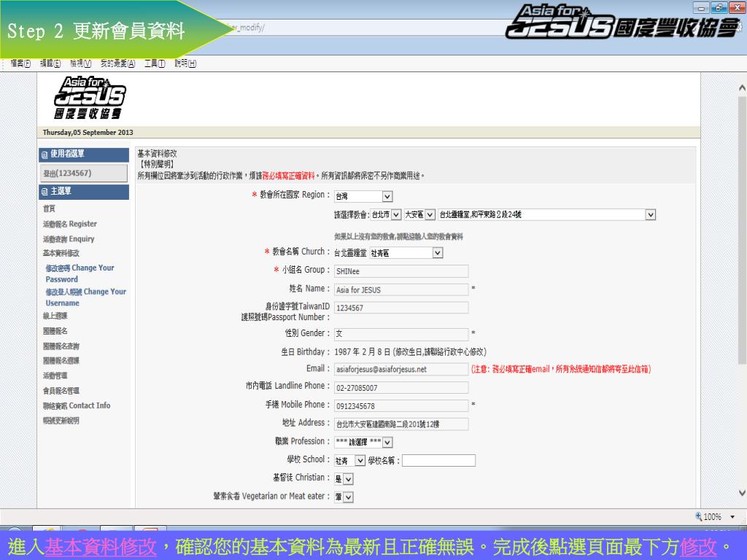Open Change Your Username link
Image resolution: width=747 pixels, height=560 pixels.
86,297
